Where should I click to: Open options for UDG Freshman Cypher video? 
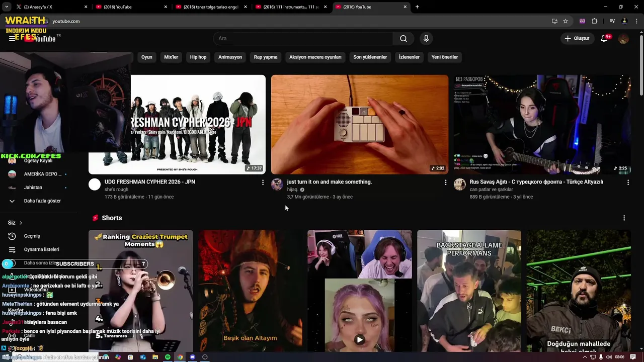263,183
